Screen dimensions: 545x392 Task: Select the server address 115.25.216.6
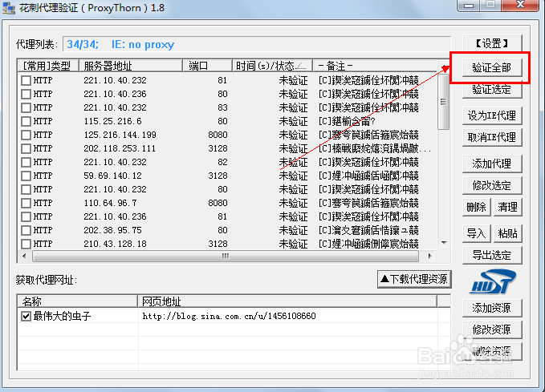(112, 122)
